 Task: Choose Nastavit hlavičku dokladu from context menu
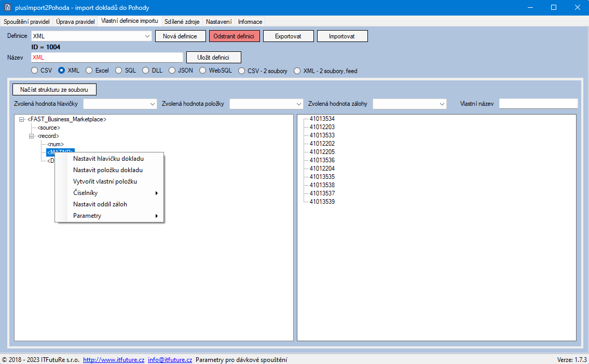pyautogui.click(x=109, y=159)
